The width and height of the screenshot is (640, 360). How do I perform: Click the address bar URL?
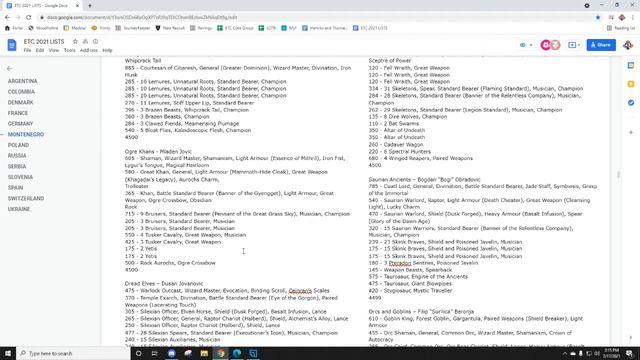pyautogui.click(x=142, y=18)
